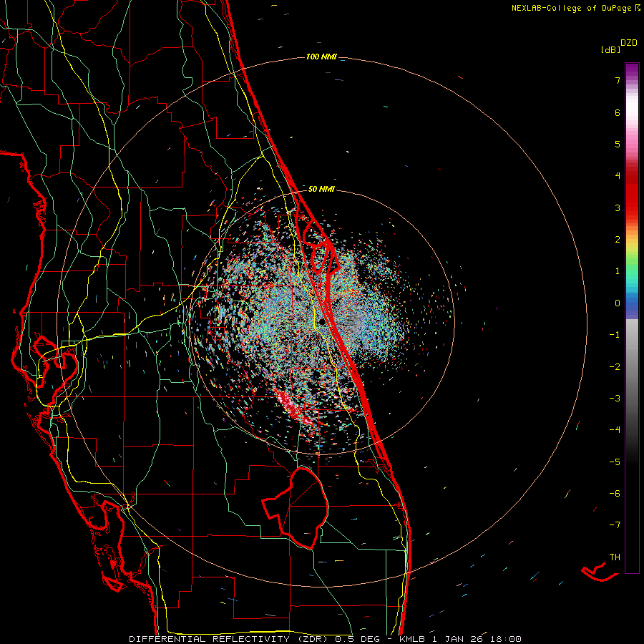
Task: Click the product title caption at bottom
Action: pos(325,639)
